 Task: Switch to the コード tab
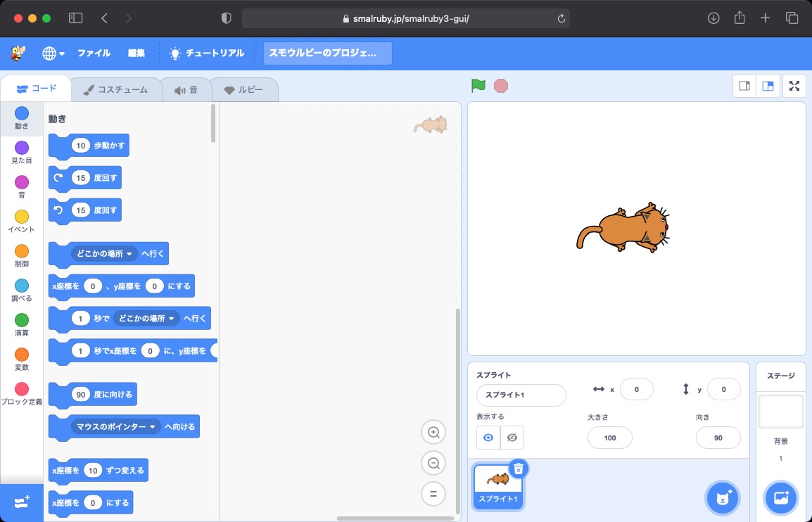coord(37,89)
